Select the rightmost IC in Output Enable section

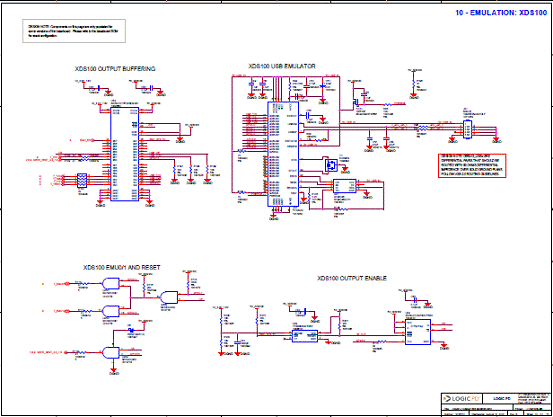point(418,332)
